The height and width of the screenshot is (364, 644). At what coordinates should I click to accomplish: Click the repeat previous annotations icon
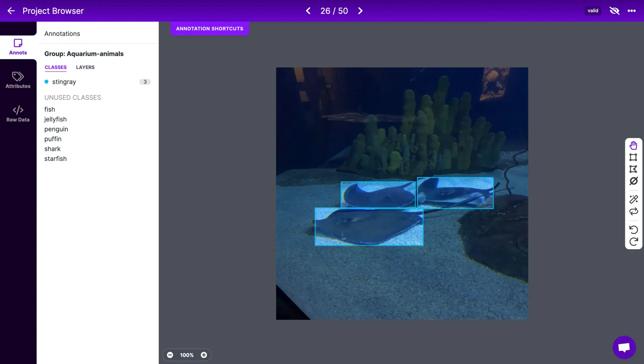(x=633, y=212)
